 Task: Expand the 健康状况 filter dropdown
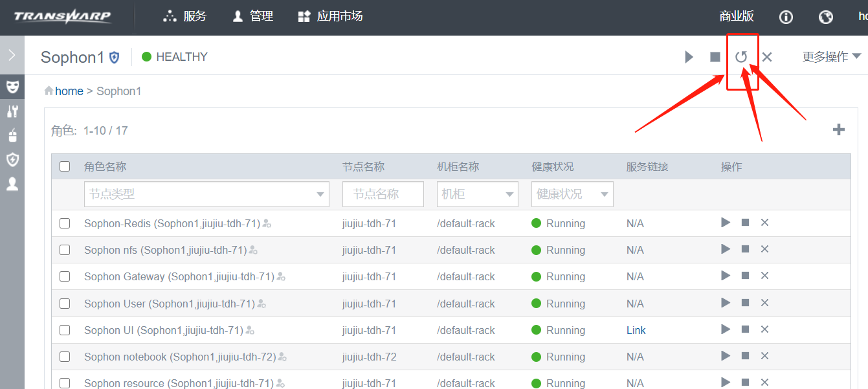click(x=572, y=194)
